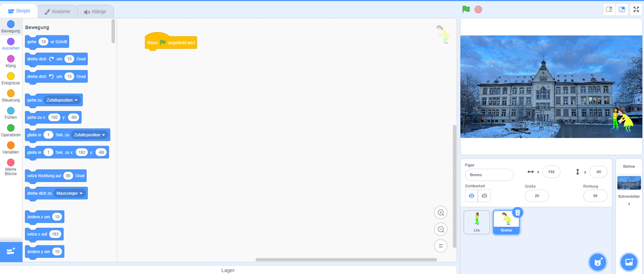The height and width of the screenshot is (274, 644).
Task: Select the Bühne backdrop thumbnail
Action: pos(629,183)
